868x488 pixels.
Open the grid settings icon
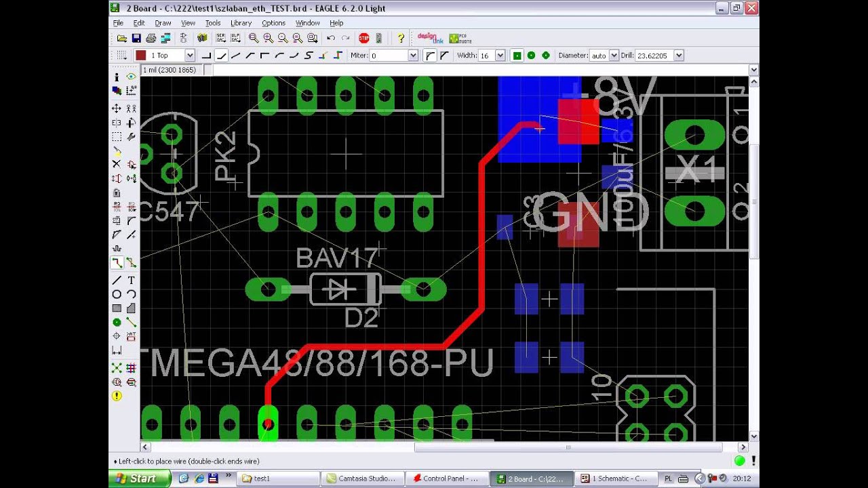[x=121, y=56]
